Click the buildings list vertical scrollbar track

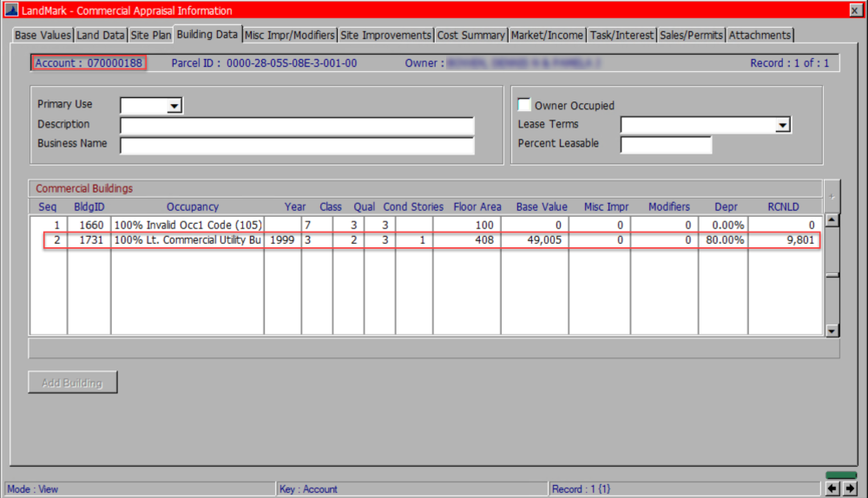832,298
